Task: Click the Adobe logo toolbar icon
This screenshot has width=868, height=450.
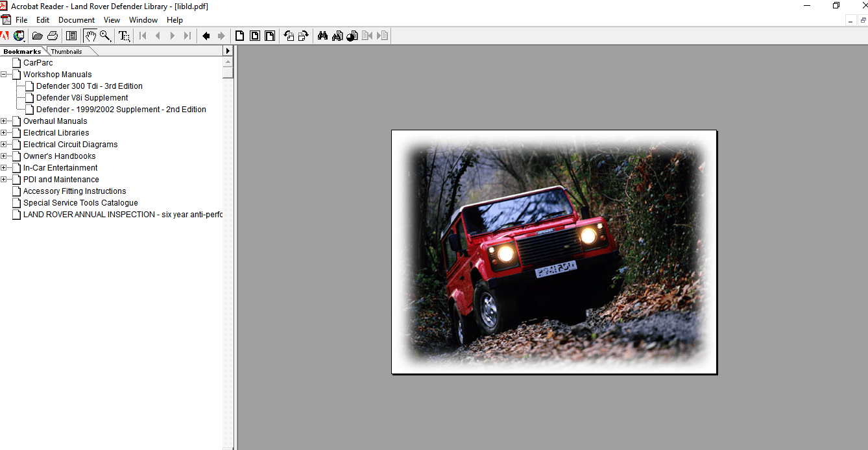Action: point(5,36)
